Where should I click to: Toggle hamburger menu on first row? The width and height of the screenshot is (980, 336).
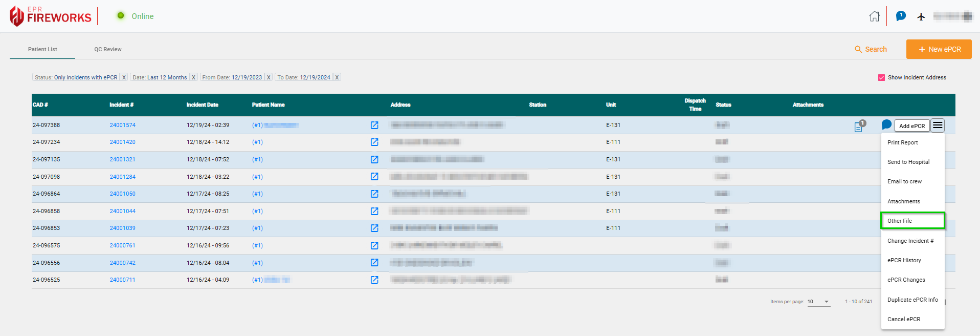click(937, 125)
